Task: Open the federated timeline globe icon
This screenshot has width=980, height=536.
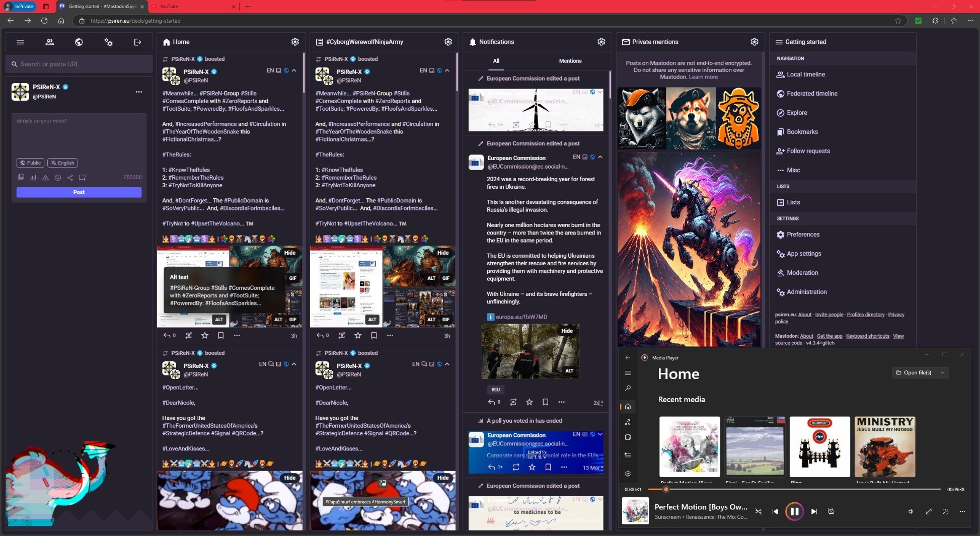Action: [x=79, y=42]
